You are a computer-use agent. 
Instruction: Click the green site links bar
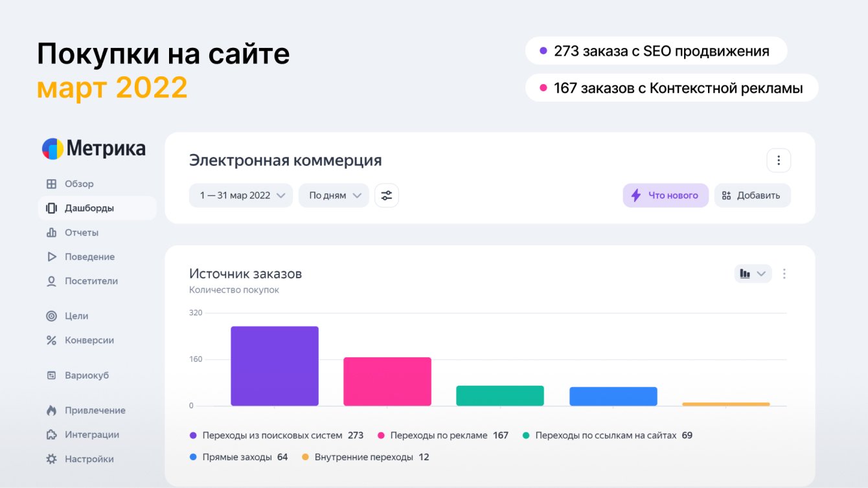[500, 396]
